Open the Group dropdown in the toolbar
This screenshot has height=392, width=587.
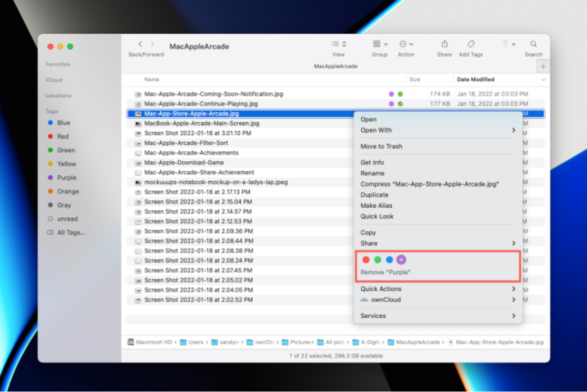(380, 44)
